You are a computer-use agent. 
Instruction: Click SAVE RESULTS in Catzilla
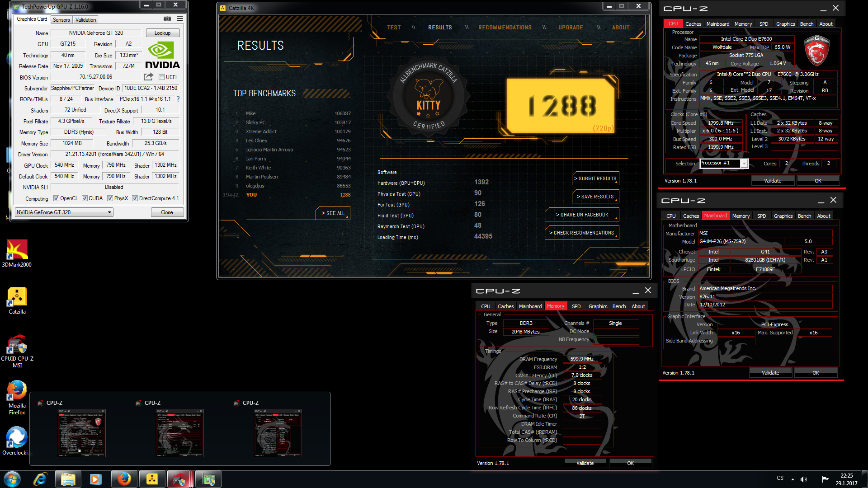click(x=595, y=197)
